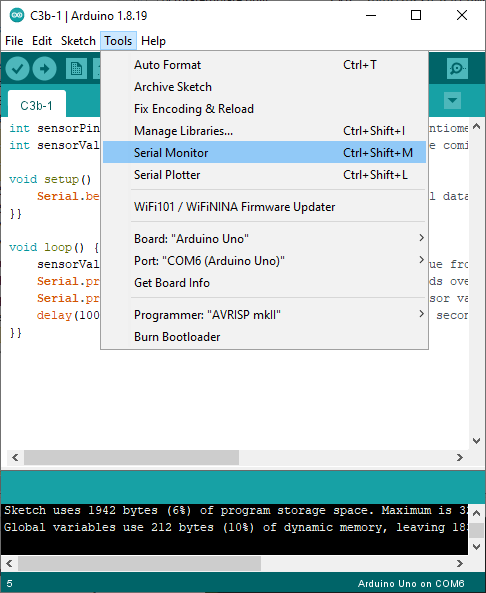
Task: Open WiFi101 / WiFiNINA Firmware Updater
Action: (x=264, y=207)
